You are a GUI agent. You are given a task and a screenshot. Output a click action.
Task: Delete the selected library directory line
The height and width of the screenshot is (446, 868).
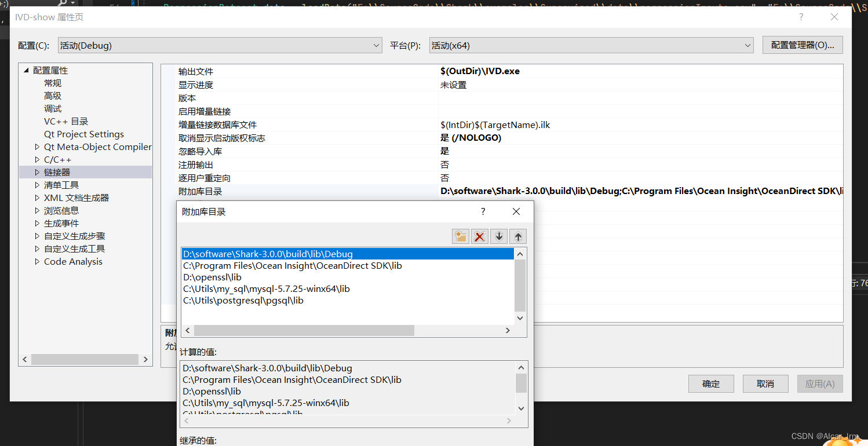pyautogui.click(x=480, y=236)
